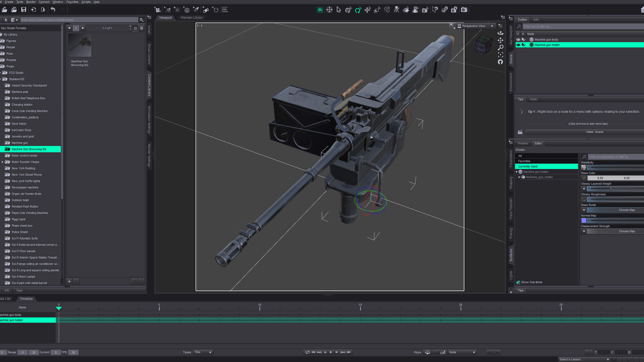
Task: Toggle selectability of Machine gun holder
Action: 524,45
